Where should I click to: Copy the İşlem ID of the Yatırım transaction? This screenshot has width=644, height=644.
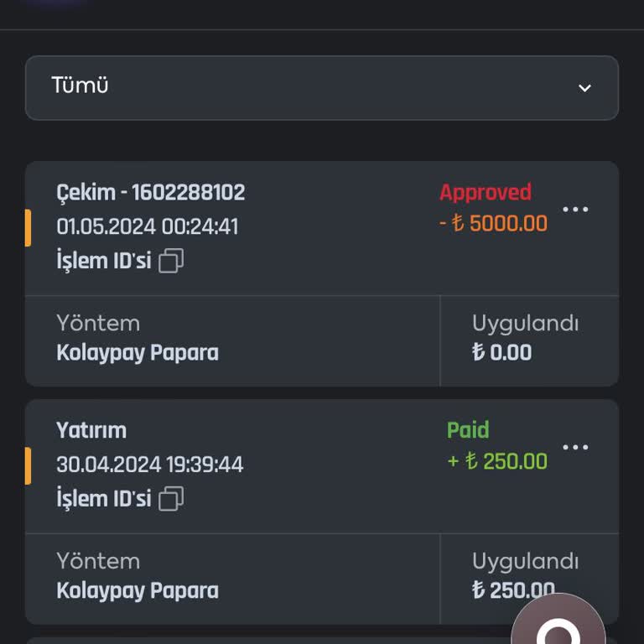171,499
